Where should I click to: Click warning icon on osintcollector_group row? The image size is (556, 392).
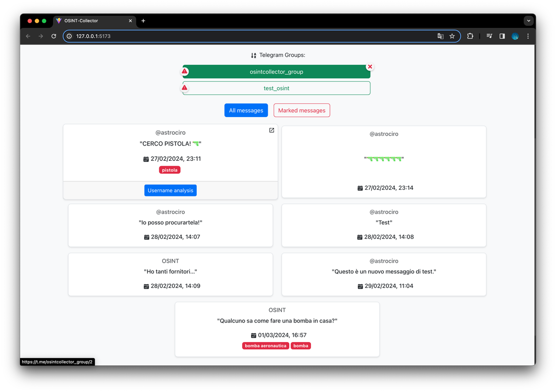(x=185, y=71)
